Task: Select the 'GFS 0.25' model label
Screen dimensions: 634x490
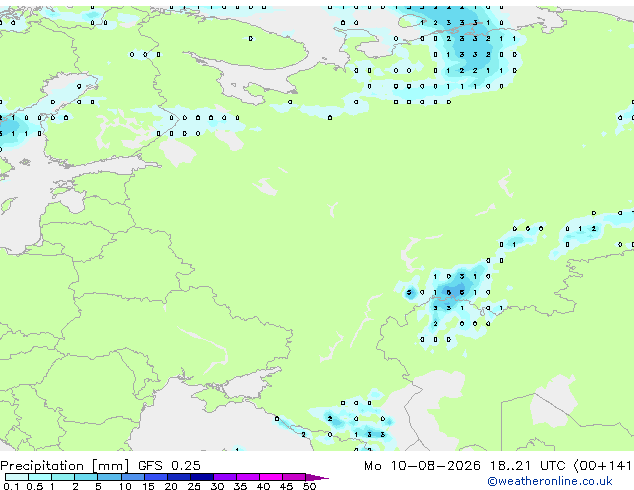Action: 169,465
